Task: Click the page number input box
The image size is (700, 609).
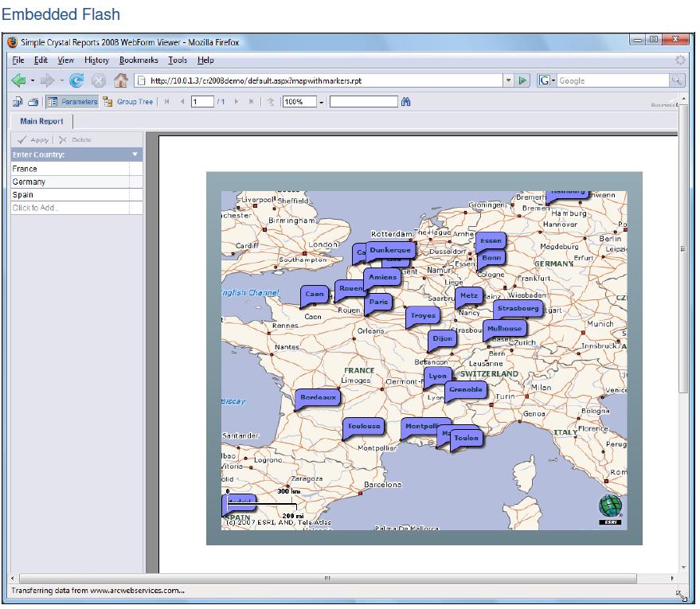Action: click(203, 102)
